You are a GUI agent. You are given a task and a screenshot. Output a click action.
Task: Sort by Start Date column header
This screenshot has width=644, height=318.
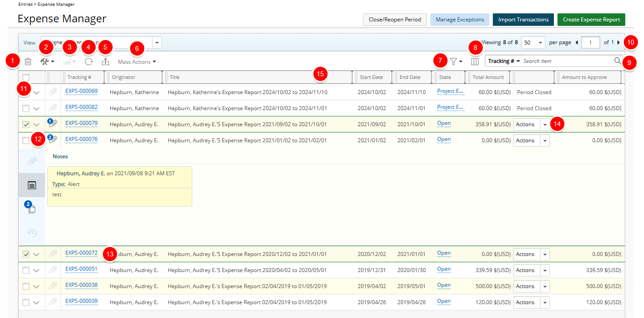pyautogui.click(x=371, y=77)
